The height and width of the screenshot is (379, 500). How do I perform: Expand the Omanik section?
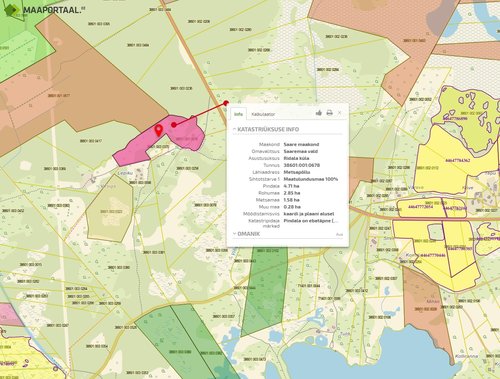pos(246,234)
